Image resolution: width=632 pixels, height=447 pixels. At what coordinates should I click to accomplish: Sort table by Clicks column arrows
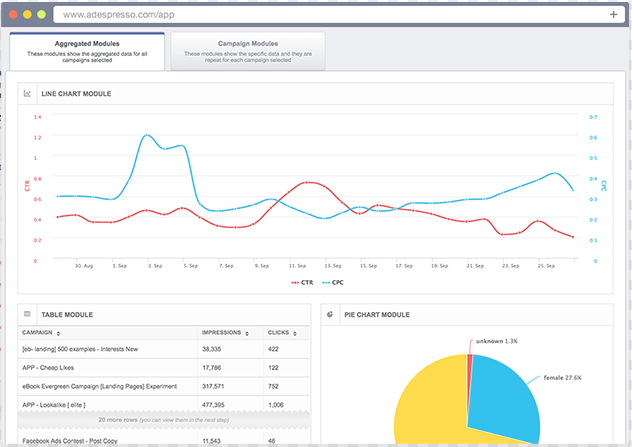295,333
